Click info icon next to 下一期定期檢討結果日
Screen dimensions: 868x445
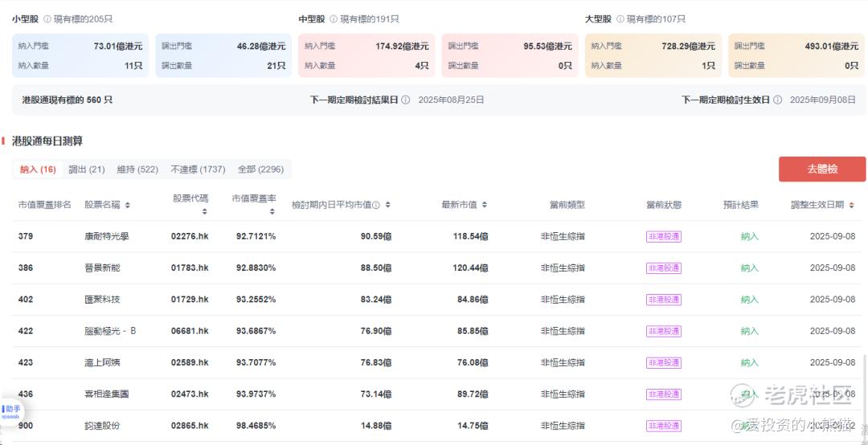point(406,100)
